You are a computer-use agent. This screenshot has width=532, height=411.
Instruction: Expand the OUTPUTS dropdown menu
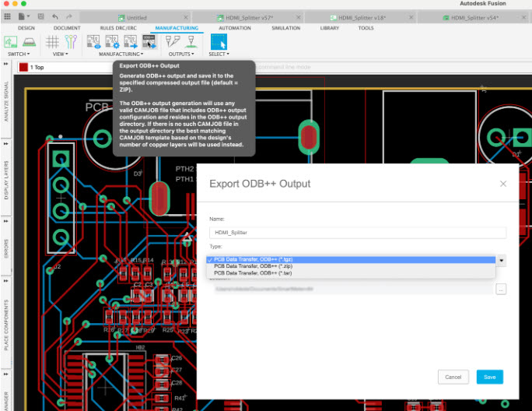180,54
